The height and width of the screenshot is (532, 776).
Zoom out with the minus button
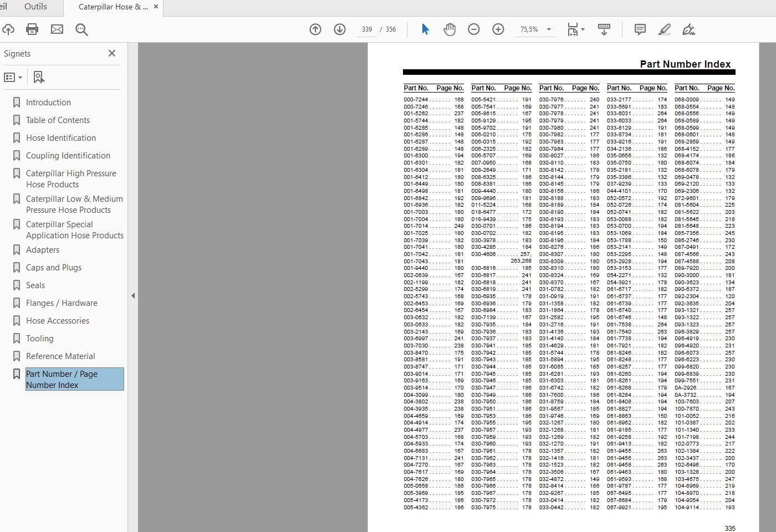(474, 29)
